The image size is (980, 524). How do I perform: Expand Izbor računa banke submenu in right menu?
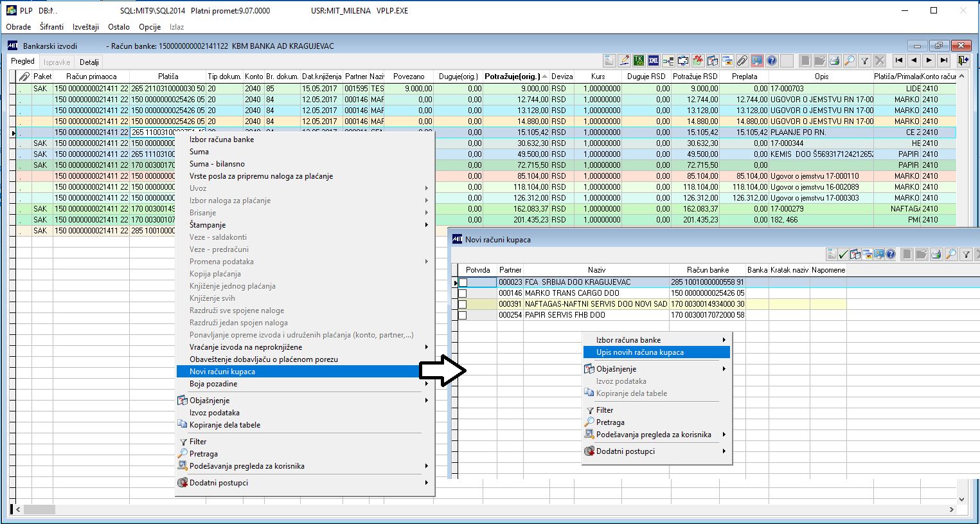[656, 340]
